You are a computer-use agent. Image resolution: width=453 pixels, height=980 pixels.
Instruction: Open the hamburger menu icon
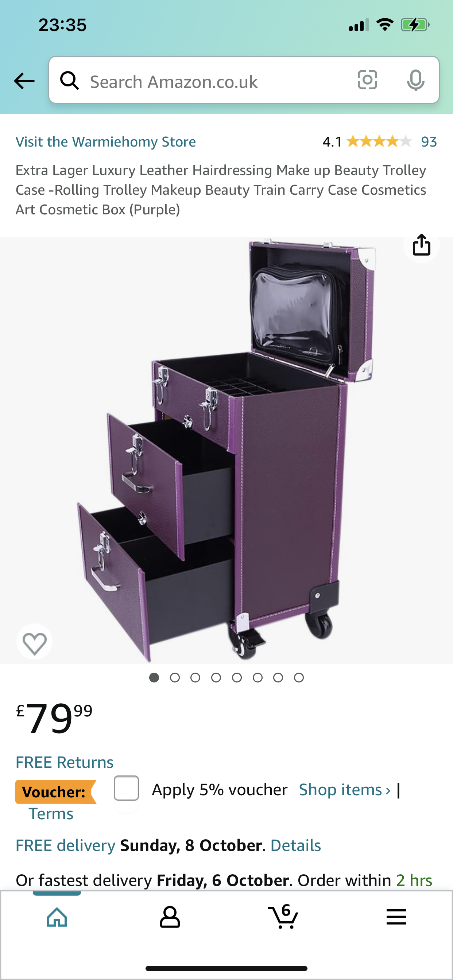point(396,917)
